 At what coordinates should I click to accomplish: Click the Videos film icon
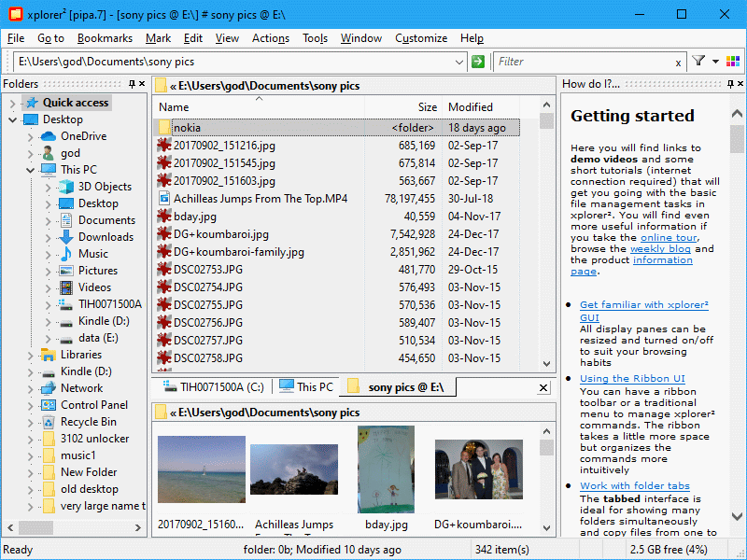(x=66, y=287)
